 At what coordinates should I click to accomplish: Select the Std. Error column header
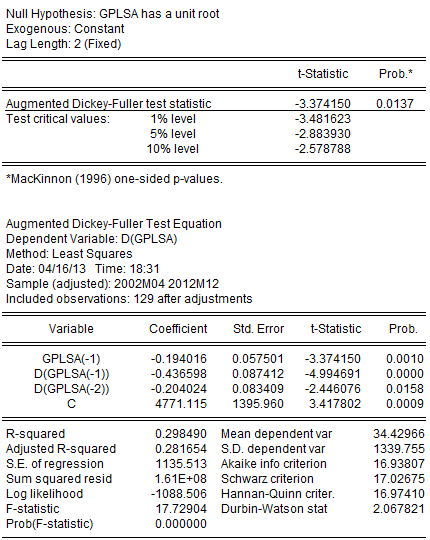(258, 329)
